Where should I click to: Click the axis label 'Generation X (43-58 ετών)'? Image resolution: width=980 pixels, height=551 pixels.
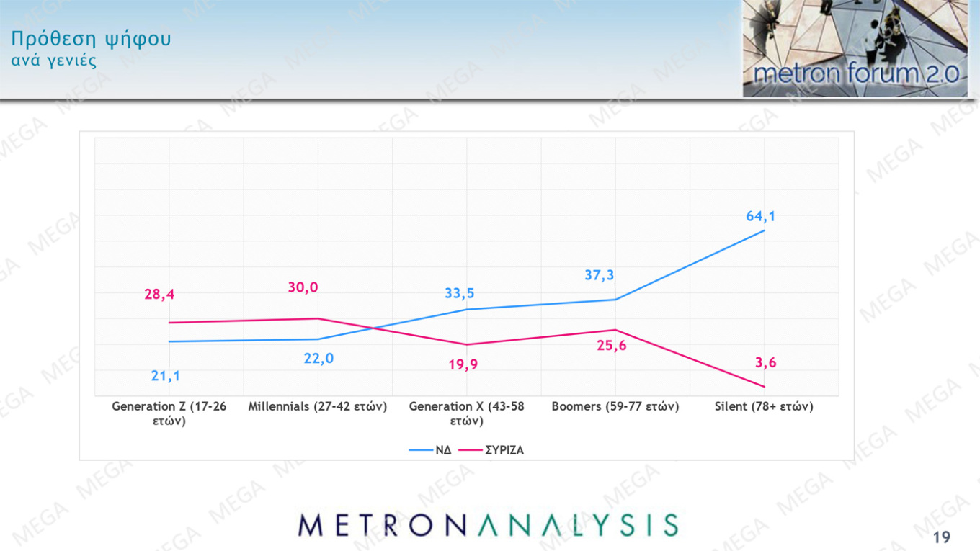tap(466, 413)
